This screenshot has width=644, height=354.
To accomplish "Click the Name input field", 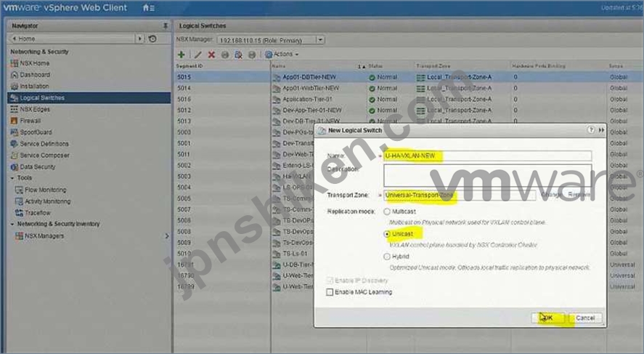I will coord(488,156).
